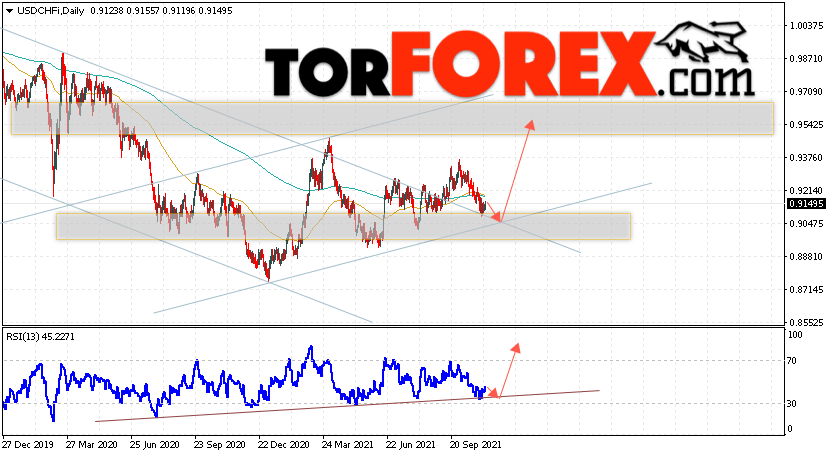
Task: Select the 1.00375 price axis label
Action: [x=806, y=25]
